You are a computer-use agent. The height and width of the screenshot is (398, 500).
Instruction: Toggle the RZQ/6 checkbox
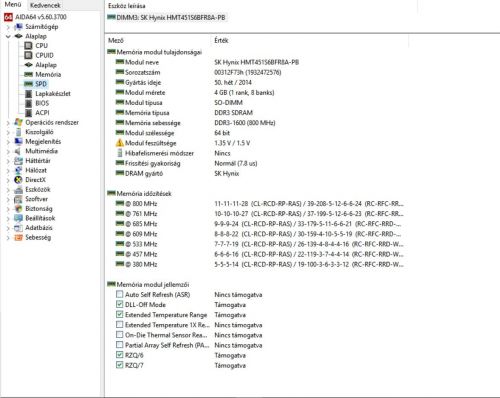pos(119,355)
